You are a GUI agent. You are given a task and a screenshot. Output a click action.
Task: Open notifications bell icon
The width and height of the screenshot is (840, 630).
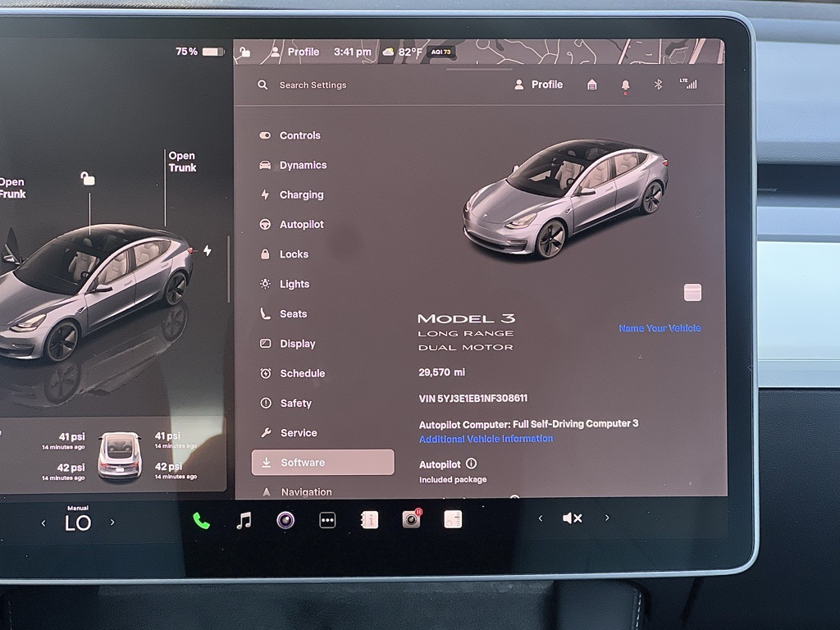click(x=625, y=85)
